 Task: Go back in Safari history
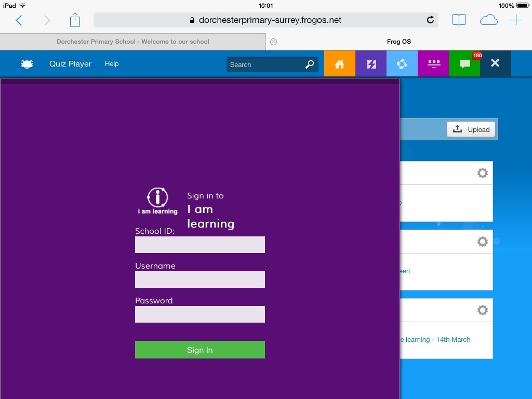(19, 20)
